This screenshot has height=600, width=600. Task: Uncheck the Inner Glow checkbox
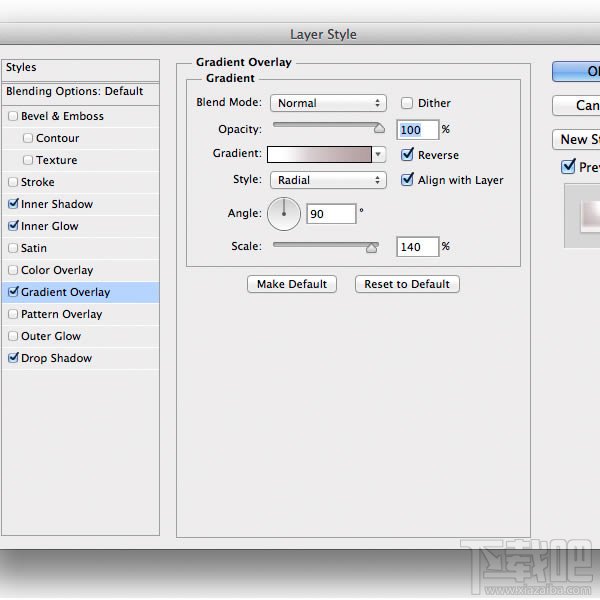coord(13,226)
